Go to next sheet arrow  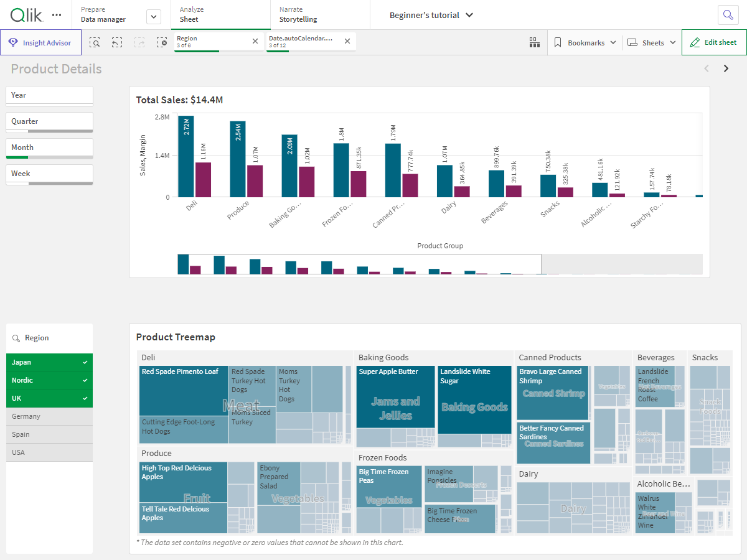click(726, 68)
